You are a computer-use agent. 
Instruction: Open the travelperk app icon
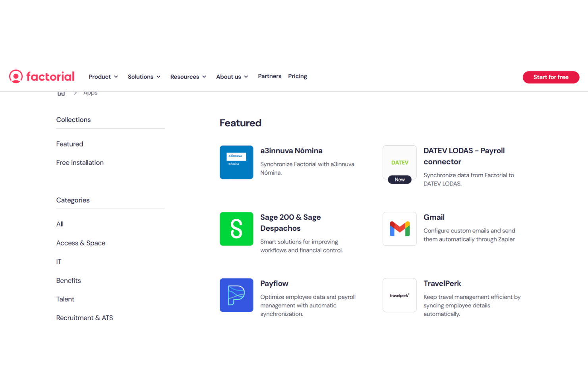click(x=400, y=295)
